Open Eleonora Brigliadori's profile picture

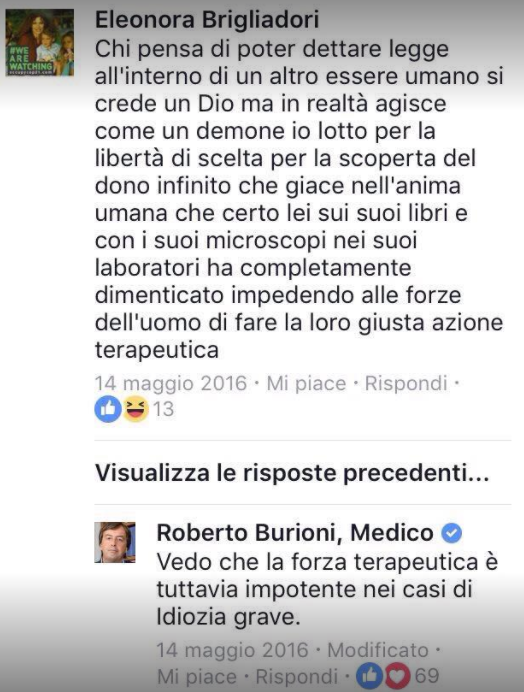pyautogui.click(x=40, y=42)
